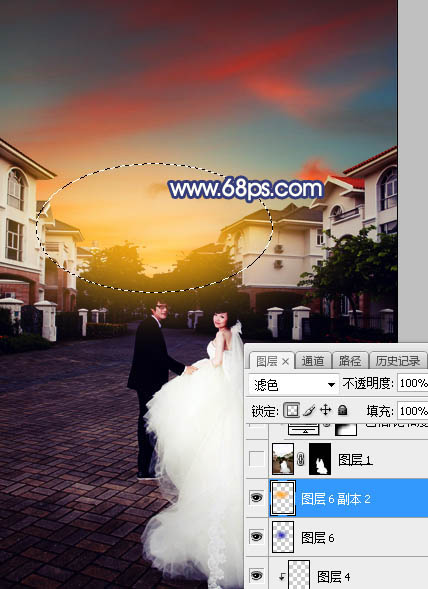Toggle lock all padlock icon

point(342,410)
